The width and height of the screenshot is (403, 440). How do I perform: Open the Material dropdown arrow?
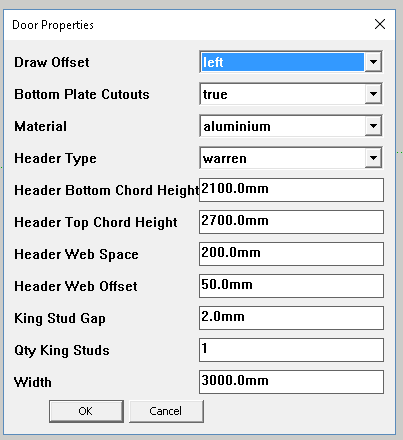pyautogui.click(x=373, y=126)
